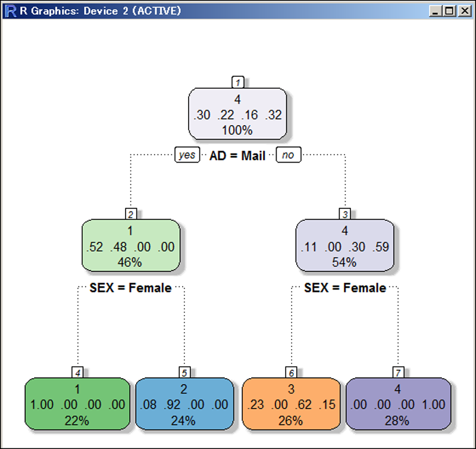Select the AD = Mail split condition

tap(237, 156)
